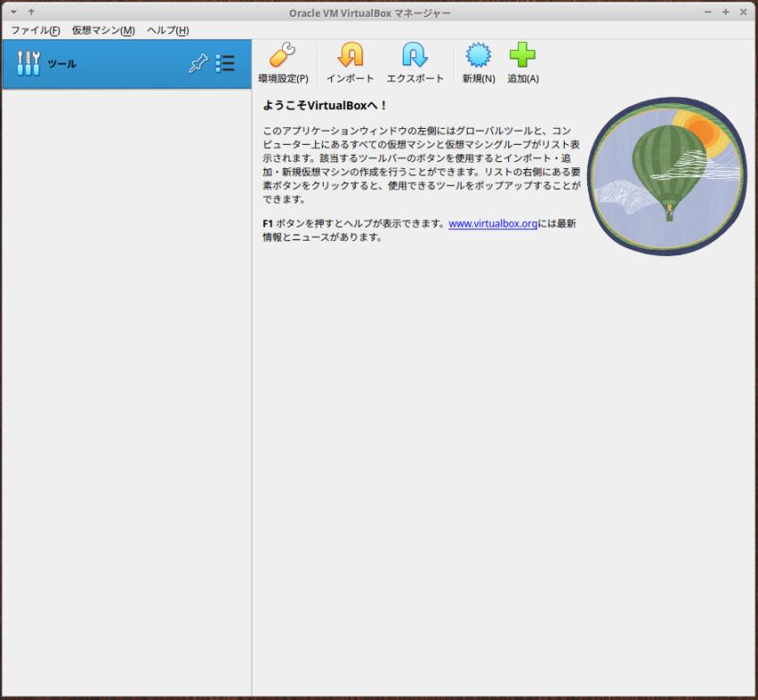758x700 pixels.
Task: Open the 仮想マシン(M) menu
Action: point(104,30)
